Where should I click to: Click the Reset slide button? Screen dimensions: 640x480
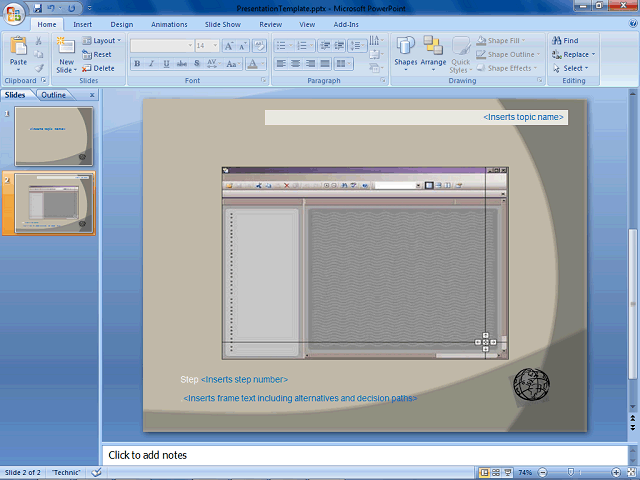(97, 54)
